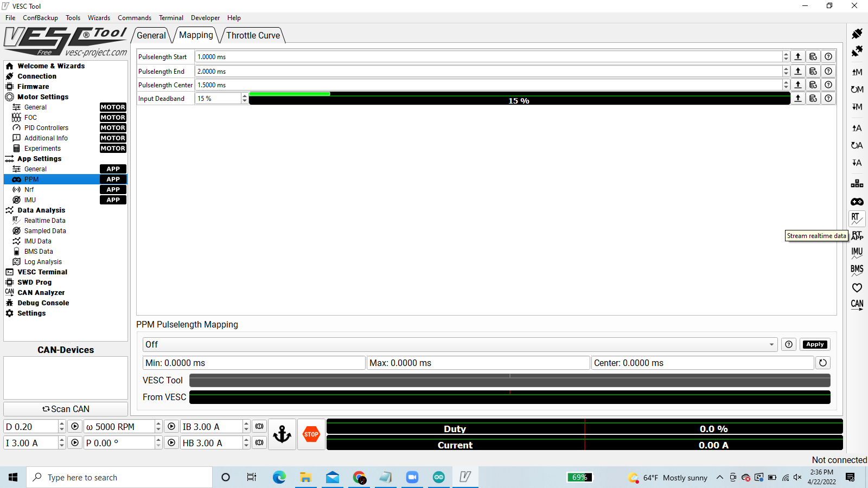Read app configuration with up-arrow A icon
This screenshot has width=868, height=488.
(857, 128)
